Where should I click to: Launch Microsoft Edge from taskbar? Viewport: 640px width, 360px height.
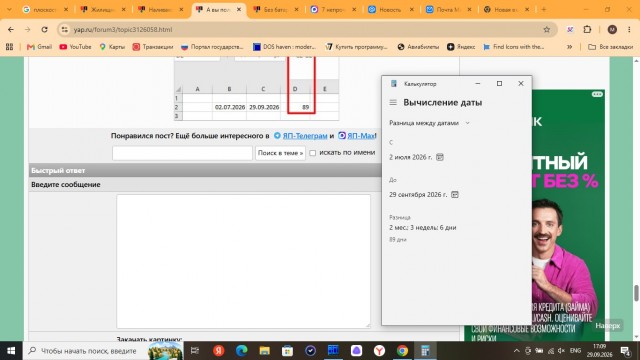tap(241, 351)
